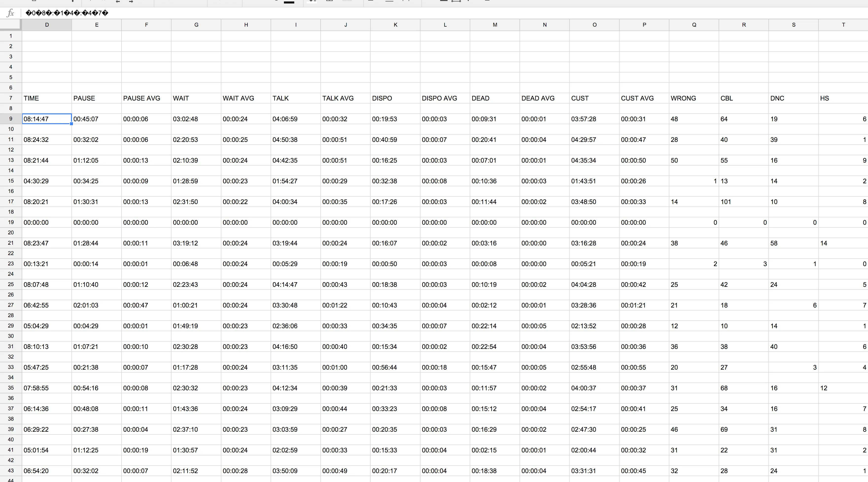Select row 43 header

click(11, 471)
